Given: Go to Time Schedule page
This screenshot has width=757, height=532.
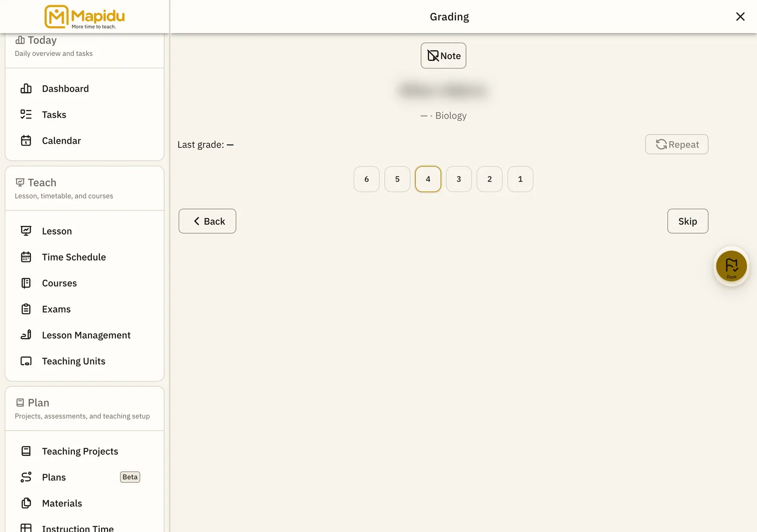Looking at the screenshot, I should point(84,257).
